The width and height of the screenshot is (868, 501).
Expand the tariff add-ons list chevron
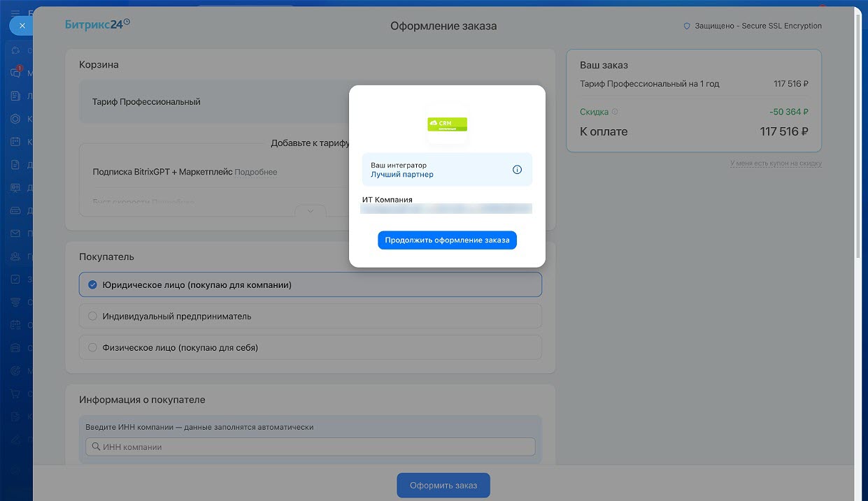(311, 210)
